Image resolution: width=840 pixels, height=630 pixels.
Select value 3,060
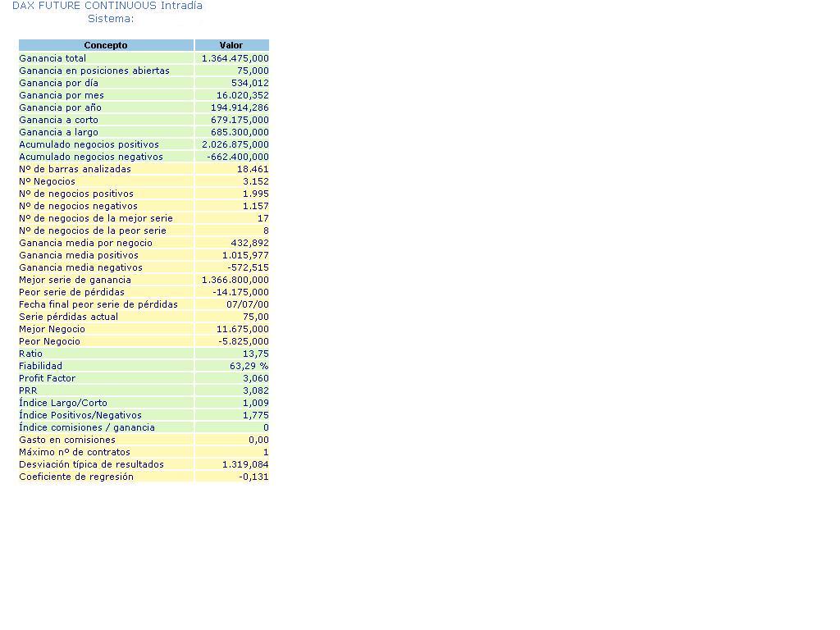click(x=256, y=379)
